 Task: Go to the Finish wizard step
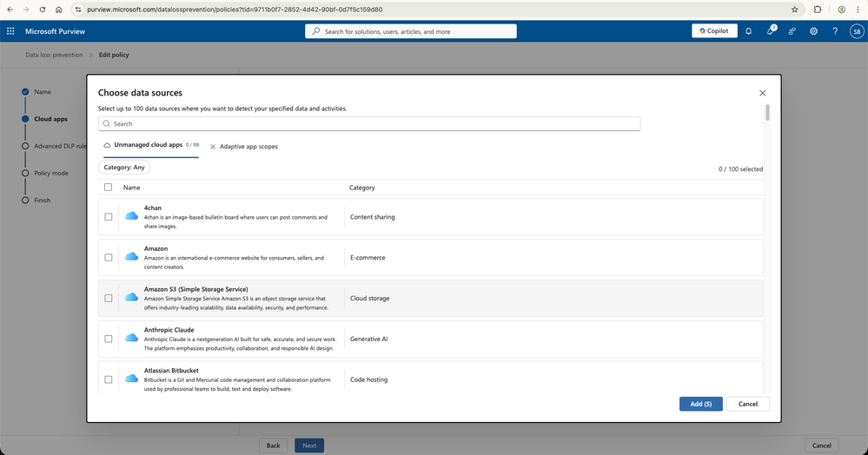(36, 201)
